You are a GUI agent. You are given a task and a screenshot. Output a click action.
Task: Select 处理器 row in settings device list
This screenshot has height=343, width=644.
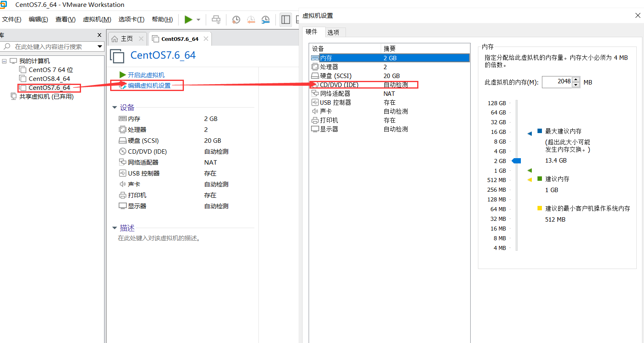pos(390,67)
